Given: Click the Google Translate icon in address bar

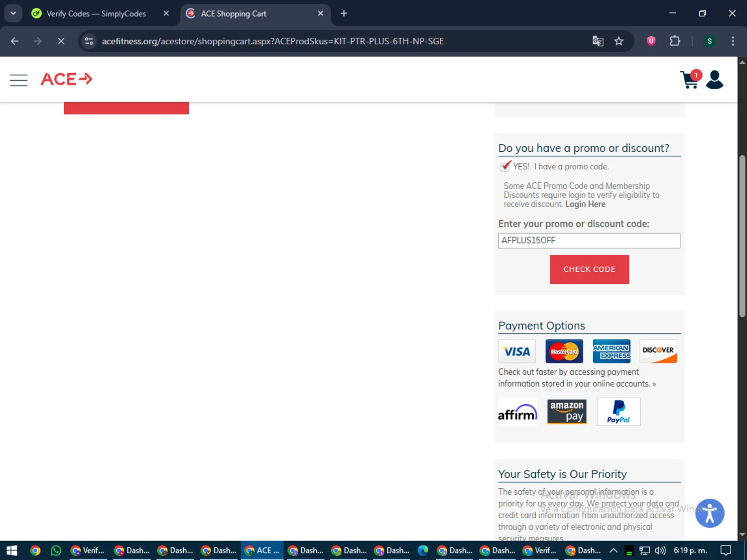Looking at the screenshot, I should click(598, 41).
